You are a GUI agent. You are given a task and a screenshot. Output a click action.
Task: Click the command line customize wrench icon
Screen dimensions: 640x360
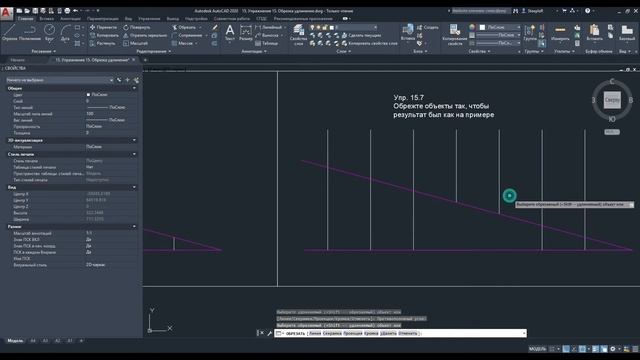[x=269, y=333]
